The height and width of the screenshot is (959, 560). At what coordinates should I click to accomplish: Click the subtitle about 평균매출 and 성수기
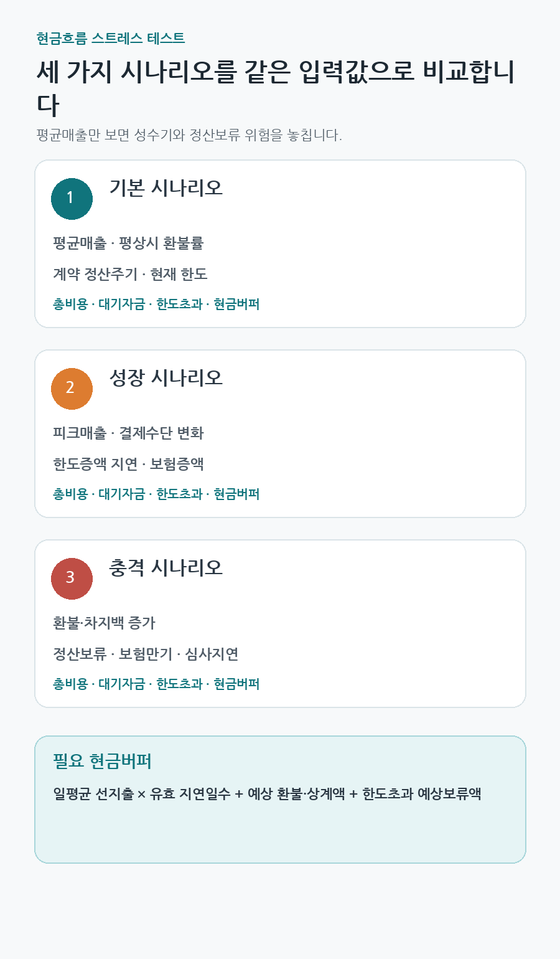pyautogui.click(x=189, y=135)
